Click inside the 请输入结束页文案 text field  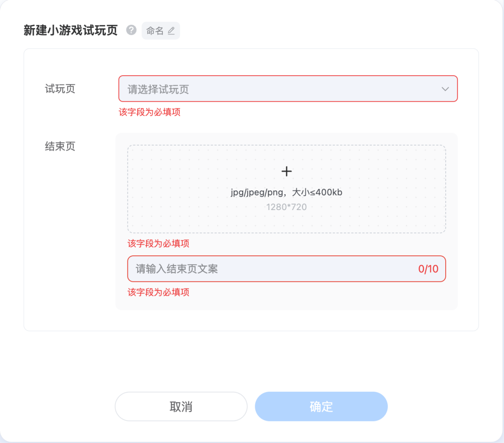click(x=233, y=269)
